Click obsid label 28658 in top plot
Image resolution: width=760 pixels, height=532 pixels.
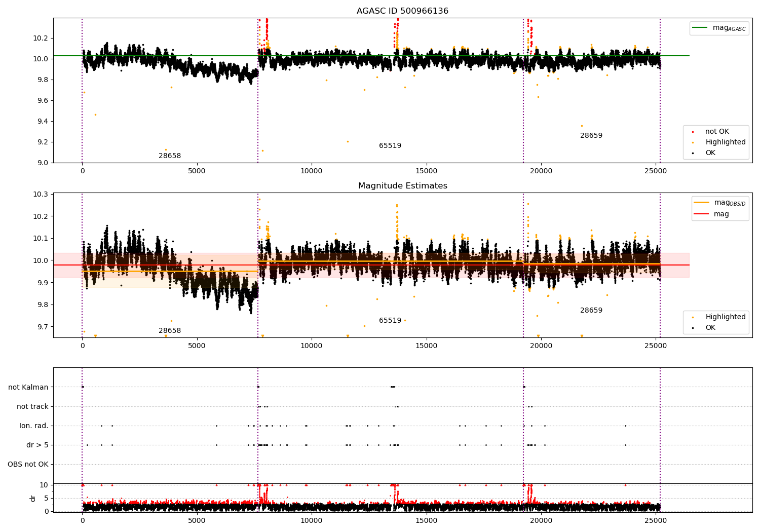170,156
